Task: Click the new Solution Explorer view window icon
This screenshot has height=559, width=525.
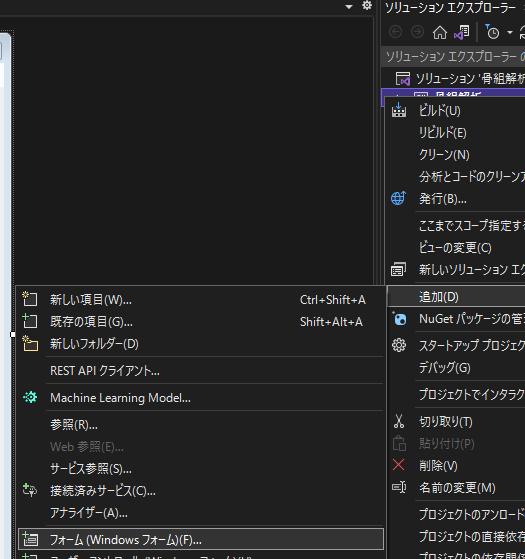Action: pos(398,269)
